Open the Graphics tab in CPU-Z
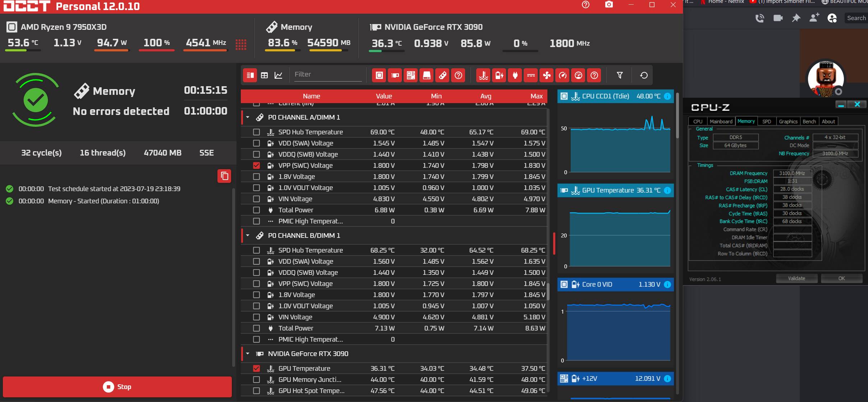The image size is (868, 402). pos(788,121)
